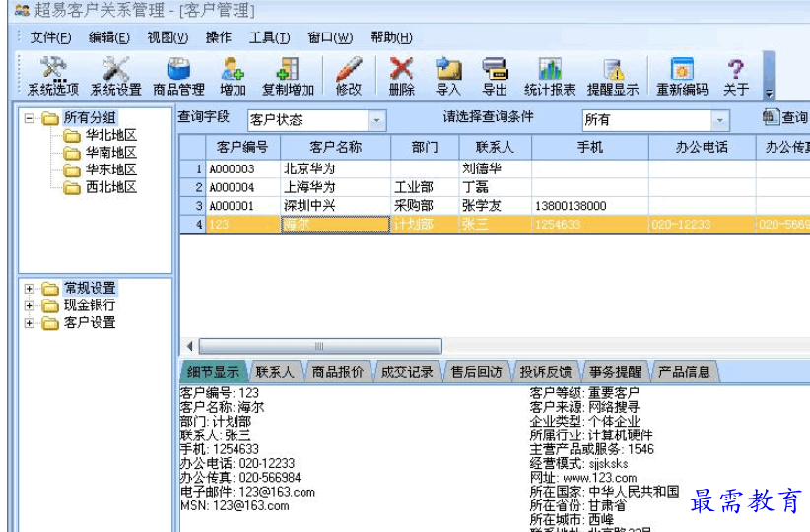Click the 导入 import icon
This screenshot has height=532, width=810.
tap(448, 76)
